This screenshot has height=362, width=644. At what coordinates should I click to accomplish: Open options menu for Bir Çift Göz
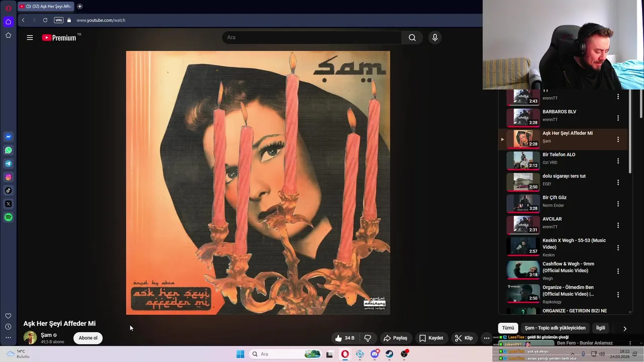(618, 204)
